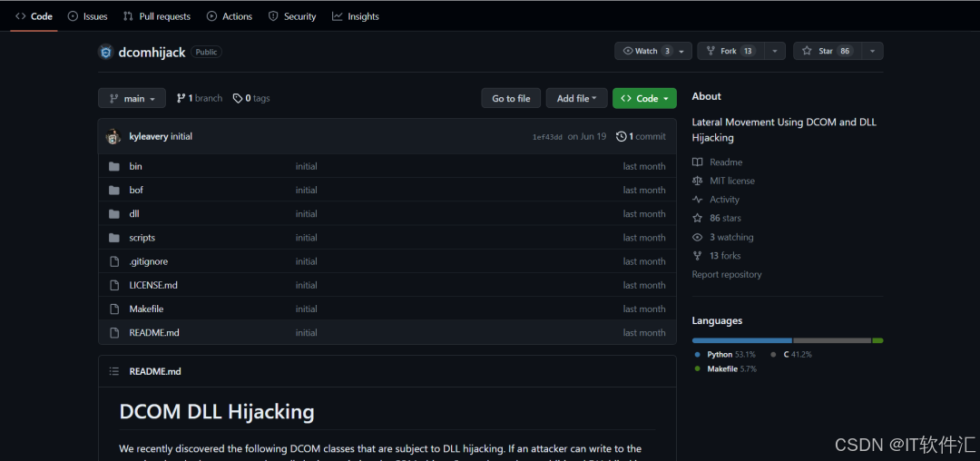Screen dimensions: 980x461
Task: Click the MIT license scale icon
Action: click(x=698, y=181)
